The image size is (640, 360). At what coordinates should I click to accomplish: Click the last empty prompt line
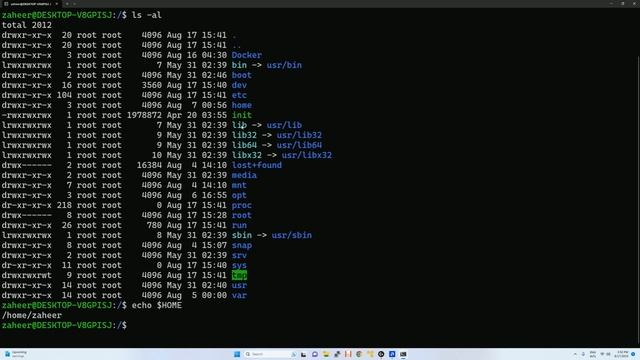pos(64,325)
